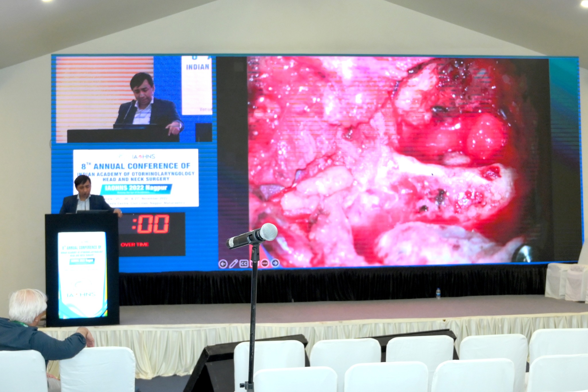Click the podium front display screen
Viewport: 588px width, 392px height.
click(82, 275)
